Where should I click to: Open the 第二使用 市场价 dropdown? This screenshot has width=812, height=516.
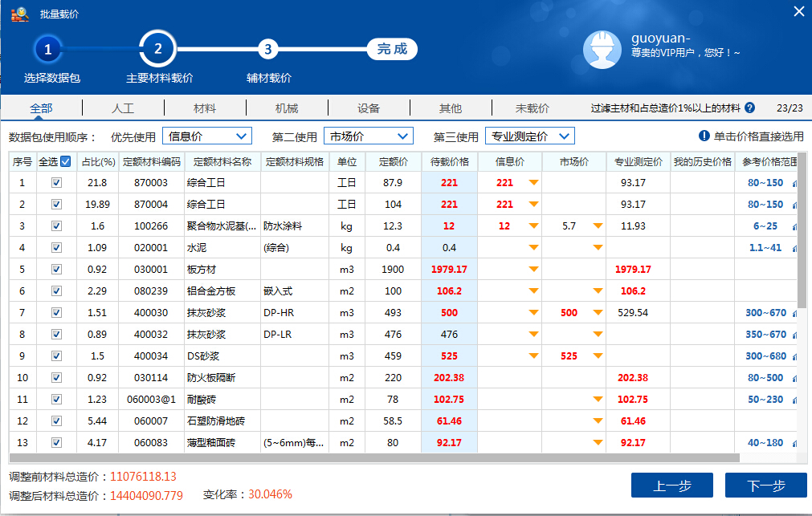click(369, 136)
